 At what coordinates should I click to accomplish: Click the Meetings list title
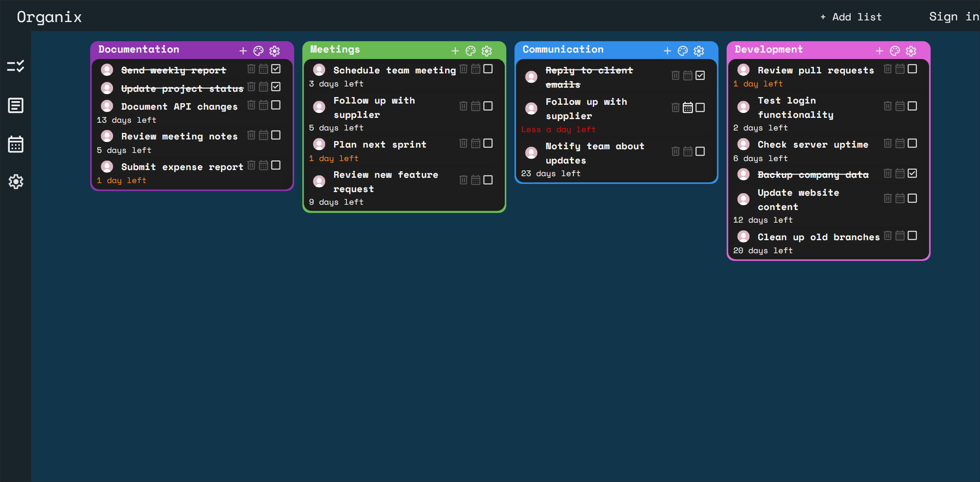[335, 49]
